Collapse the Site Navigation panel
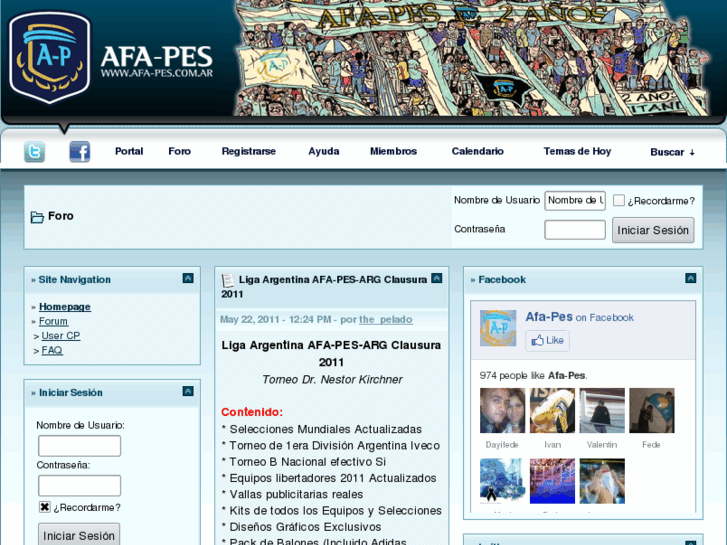 (x=188, y=278)
